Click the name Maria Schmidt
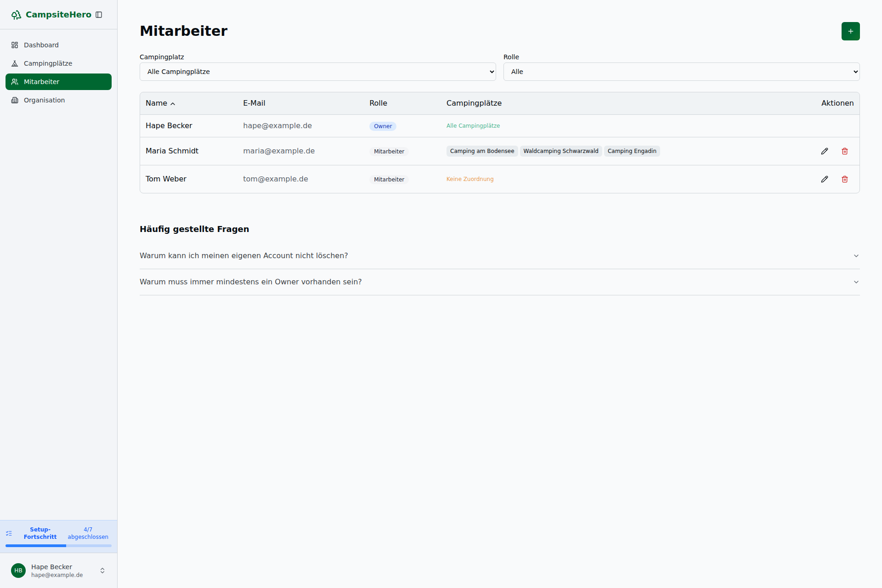The width and height of the screenshot is (882, 588). (172, 151)
